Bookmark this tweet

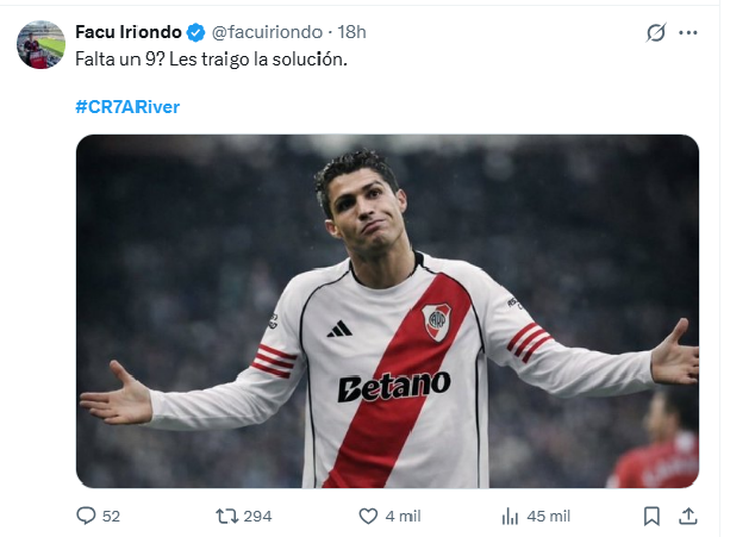tap(652, 516)
